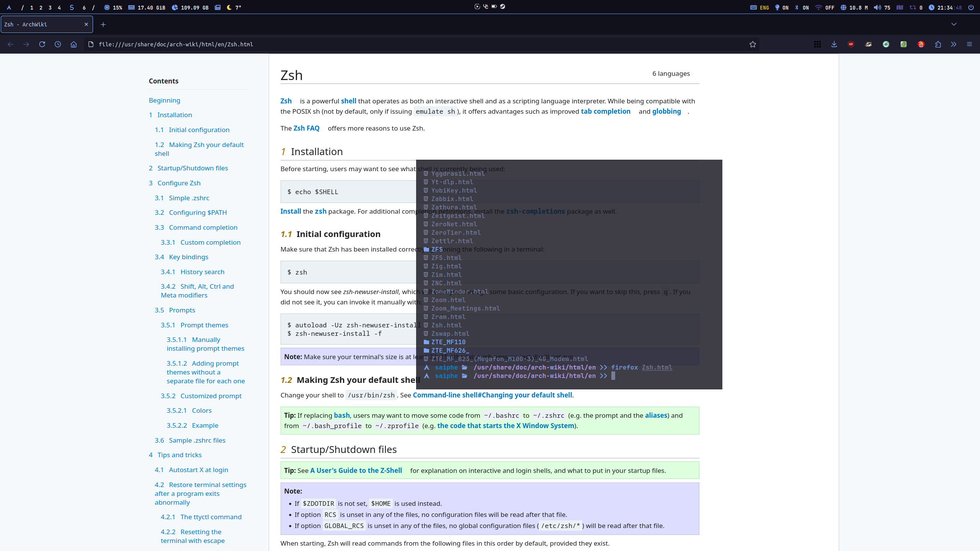Follow the Command-line shell#Changing your default shell link
The height and width of the screenshot is (551, 980).
click(x=492, y=395)
